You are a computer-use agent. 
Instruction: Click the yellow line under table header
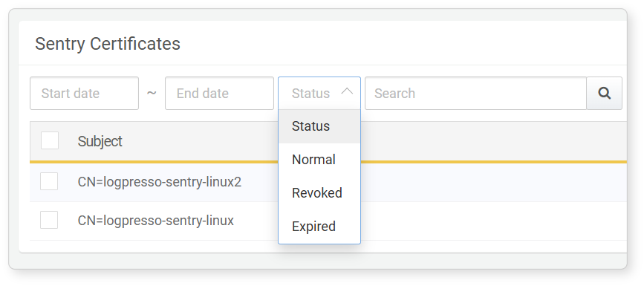[493, 162]
